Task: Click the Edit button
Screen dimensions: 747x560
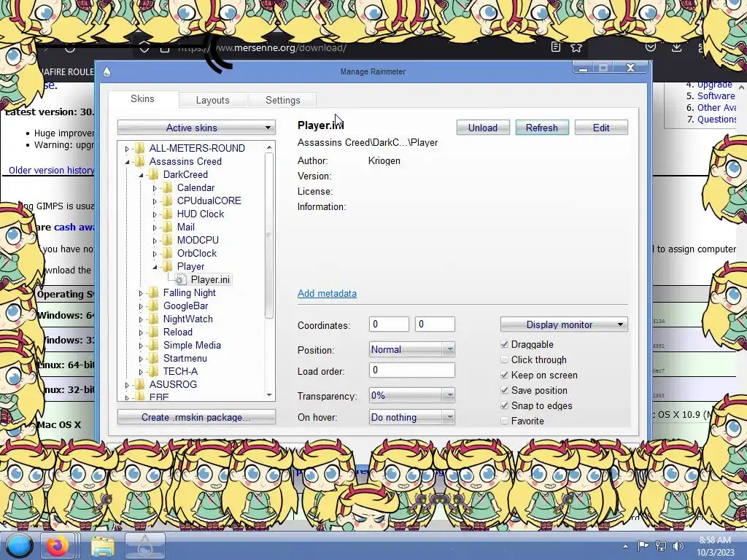Action: point(601,128)
